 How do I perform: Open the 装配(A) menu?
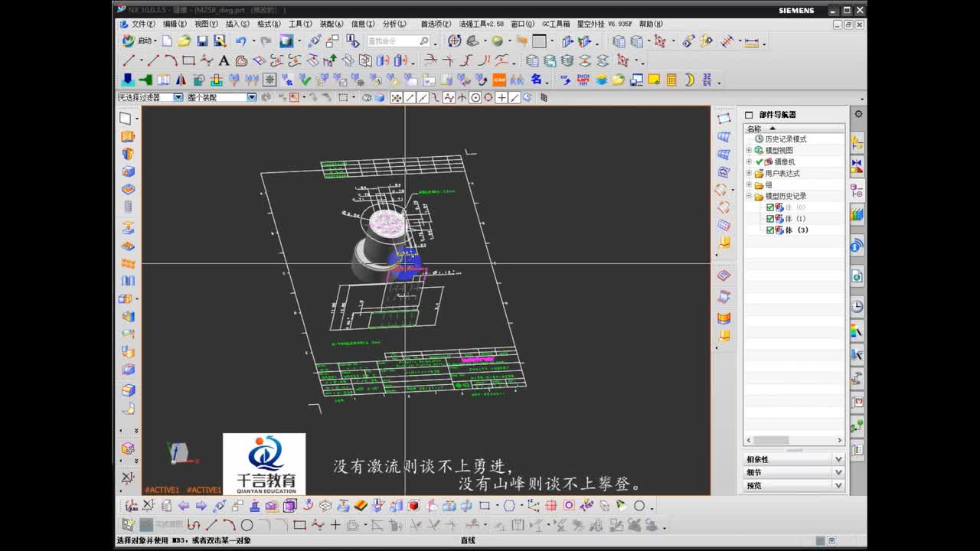tap(332, 24)
